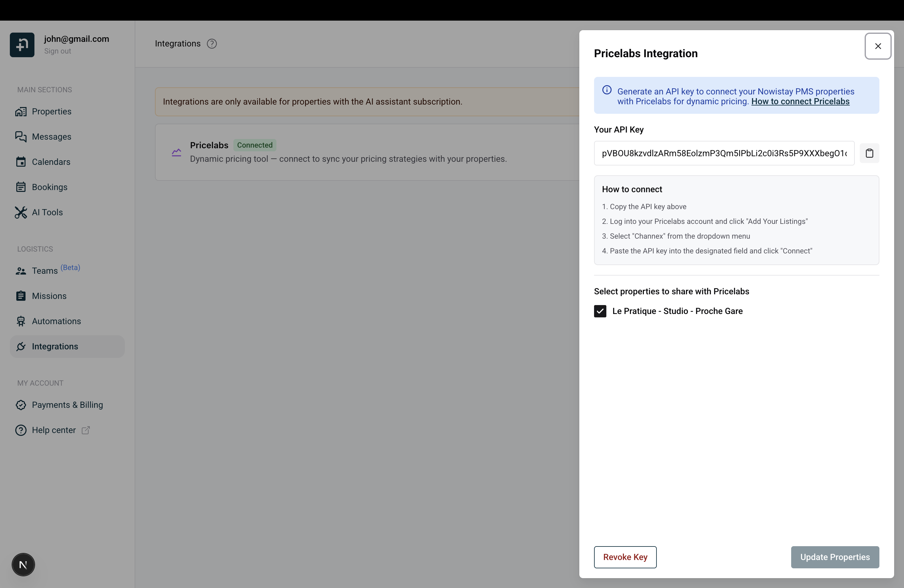
Task: Click the AI assistant subscription notice banner
Action: click(x=367, y=102)
